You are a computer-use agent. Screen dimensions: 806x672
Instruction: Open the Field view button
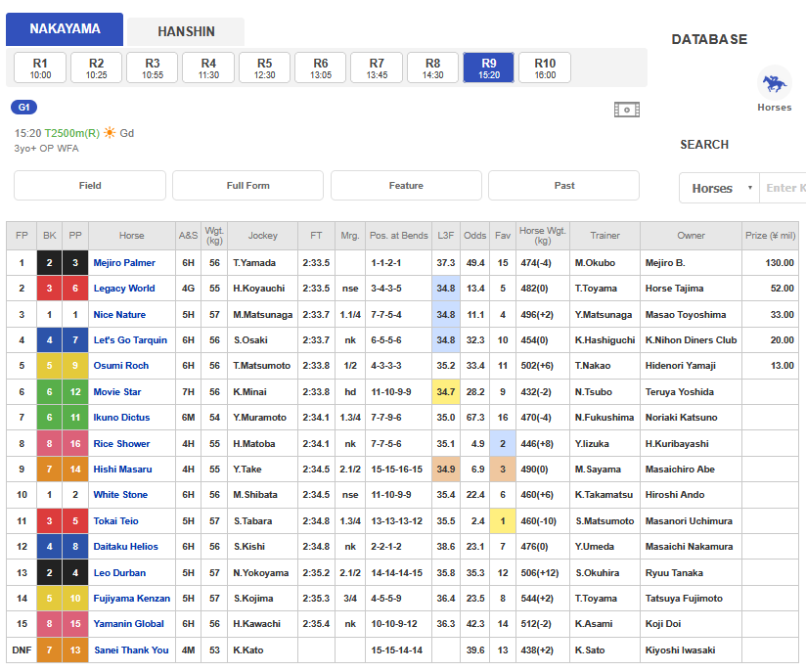[90, 186]
